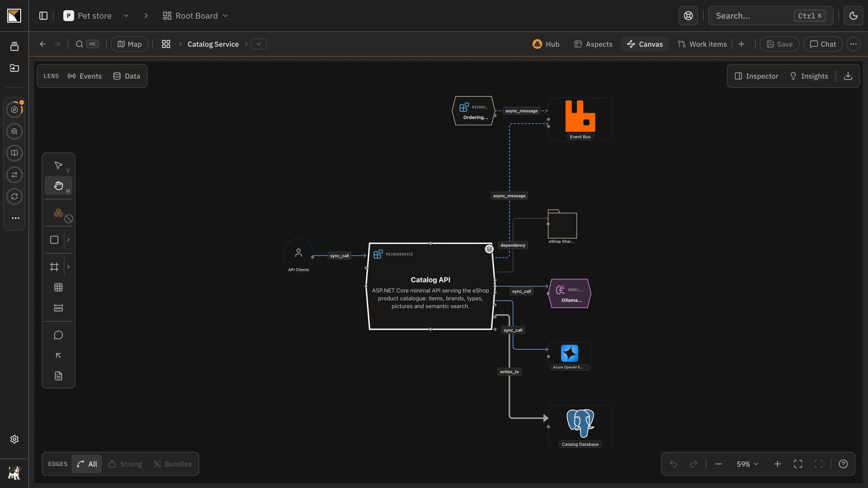
Task: Open the canvas help question mark
Action: pyautogui.click(x=843, y=464)
